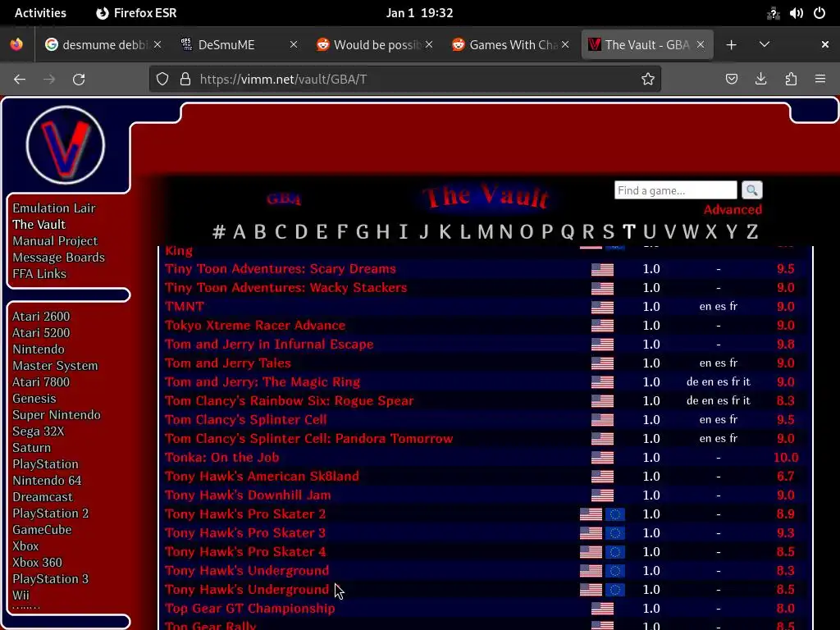This screenshot has height=630, width=840.
Task: Go back to the previous page
Action: [20, 80]
